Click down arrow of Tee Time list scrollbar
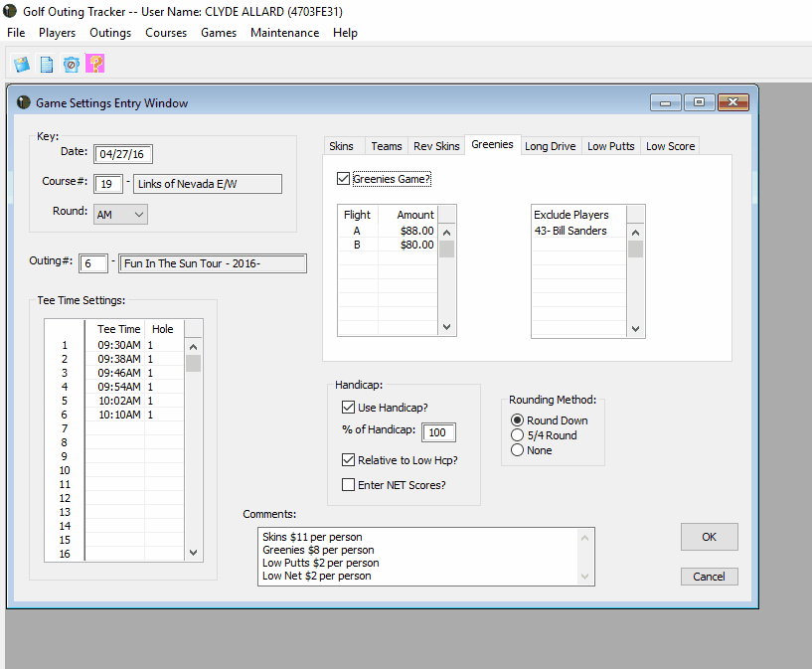 (193, 553)
